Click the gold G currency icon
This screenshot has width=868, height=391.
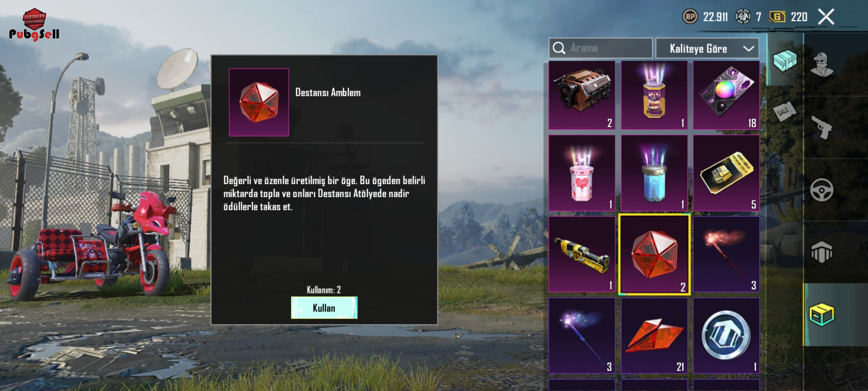[x=777, y=17]
